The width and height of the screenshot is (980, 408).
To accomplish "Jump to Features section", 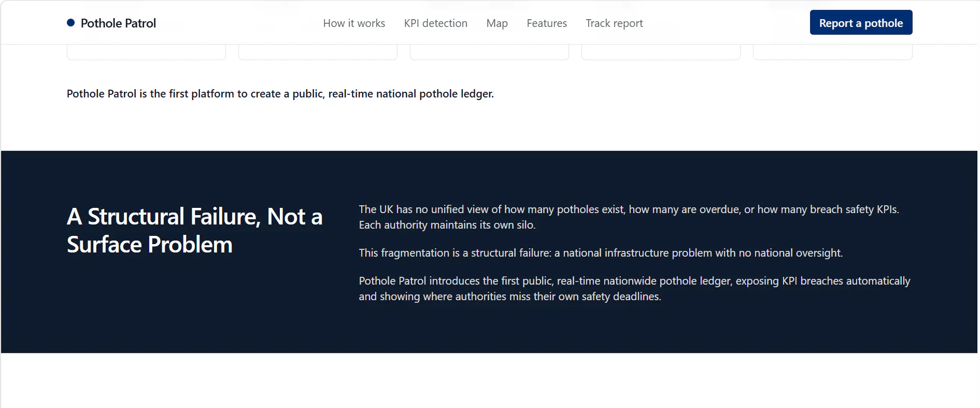I will (x=547, y=23).
